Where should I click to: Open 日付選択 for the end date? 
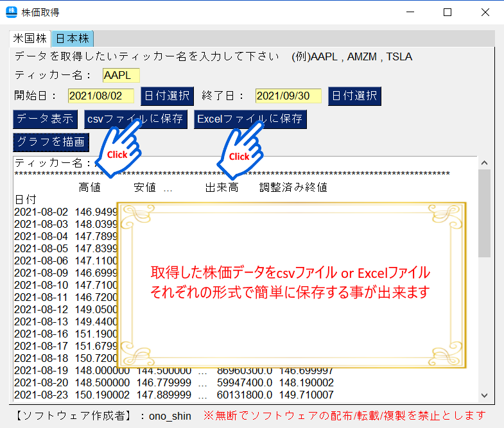pos(354,96)
